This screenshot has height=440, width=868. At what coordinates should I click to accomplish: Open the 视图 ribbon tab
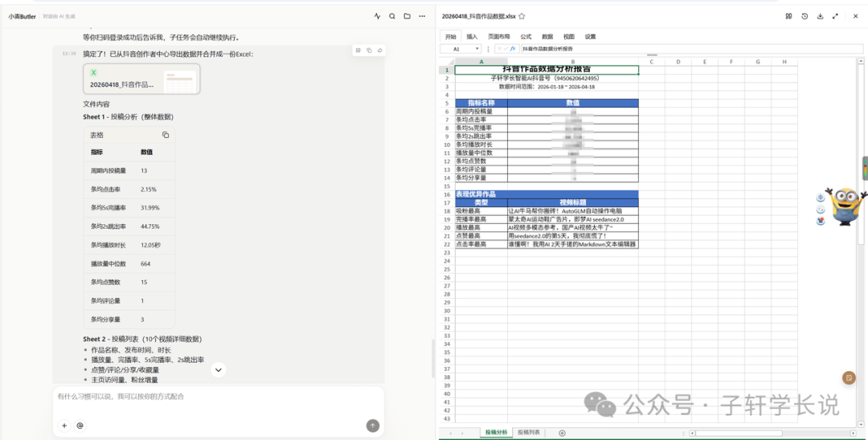(568, 36)
